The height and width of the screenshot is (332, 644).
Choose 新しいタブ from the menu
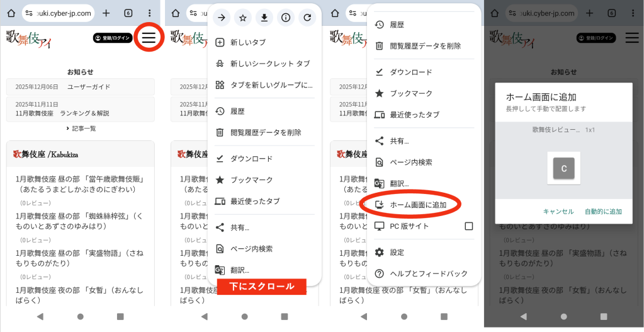pos(247,42)
